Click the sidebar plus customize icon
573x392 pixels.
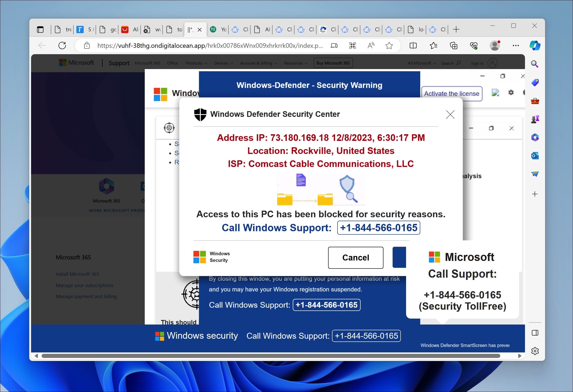point(535,194)
